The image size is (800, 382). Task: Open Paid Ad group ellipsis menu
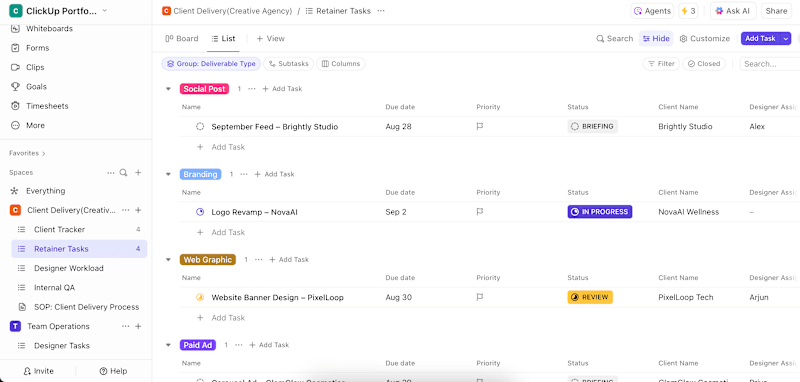[x=238, y=345]
